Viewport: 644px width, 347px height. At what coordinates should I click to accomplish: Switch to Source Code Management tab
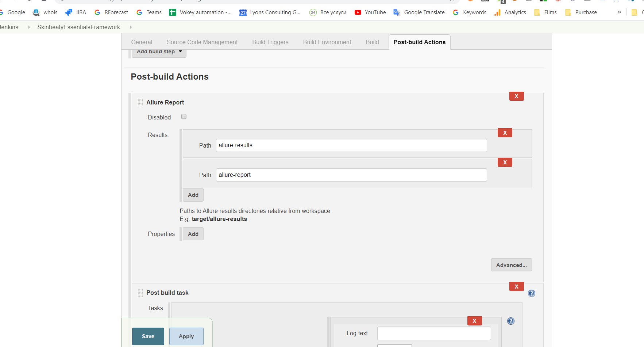tap(202, 42)
